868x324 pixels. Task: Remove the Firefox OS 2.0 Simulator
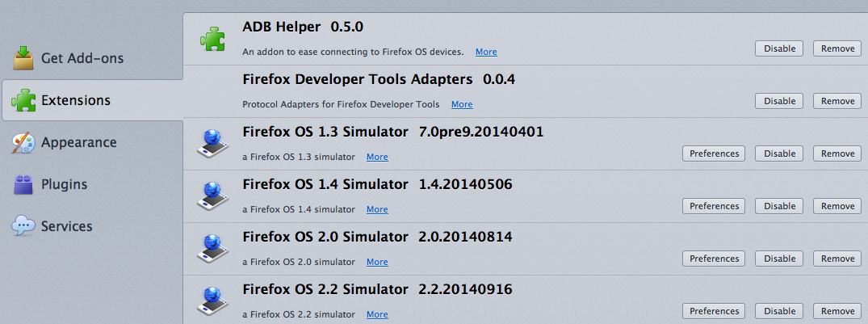[x=837, y=259]
